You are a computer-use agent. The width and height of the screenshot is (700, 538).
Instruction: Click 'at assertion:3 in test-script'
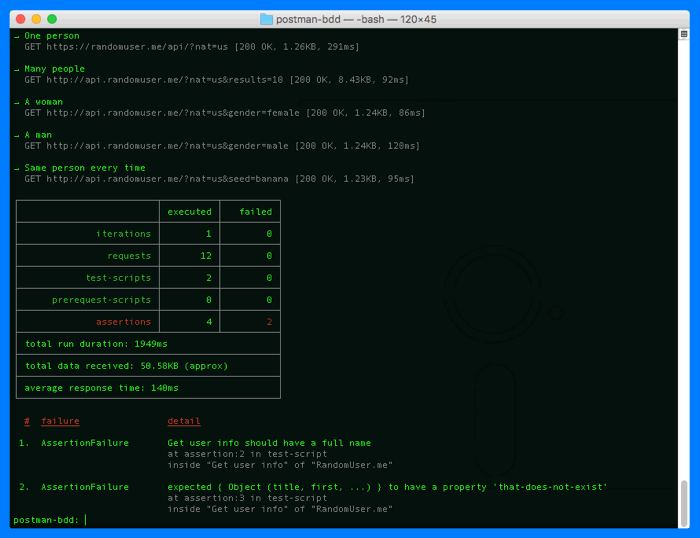tap(247, 498)
